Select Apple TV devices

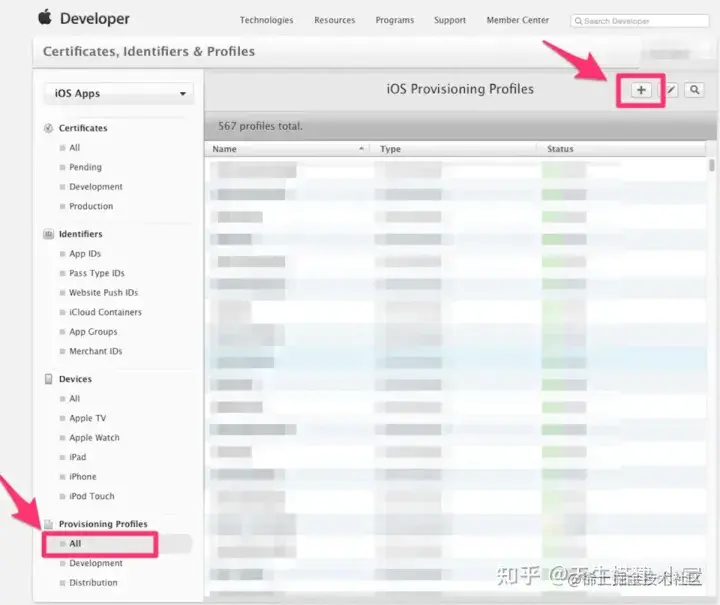87,418
